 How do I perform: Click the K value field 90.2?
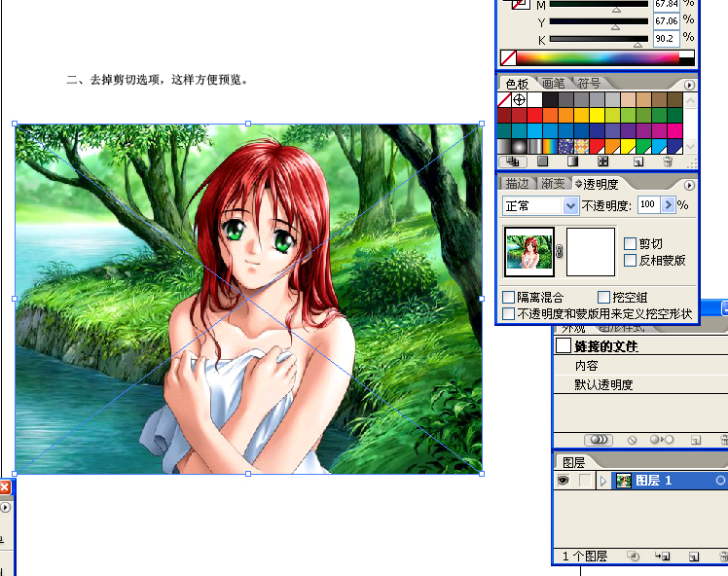click(667, 39)
